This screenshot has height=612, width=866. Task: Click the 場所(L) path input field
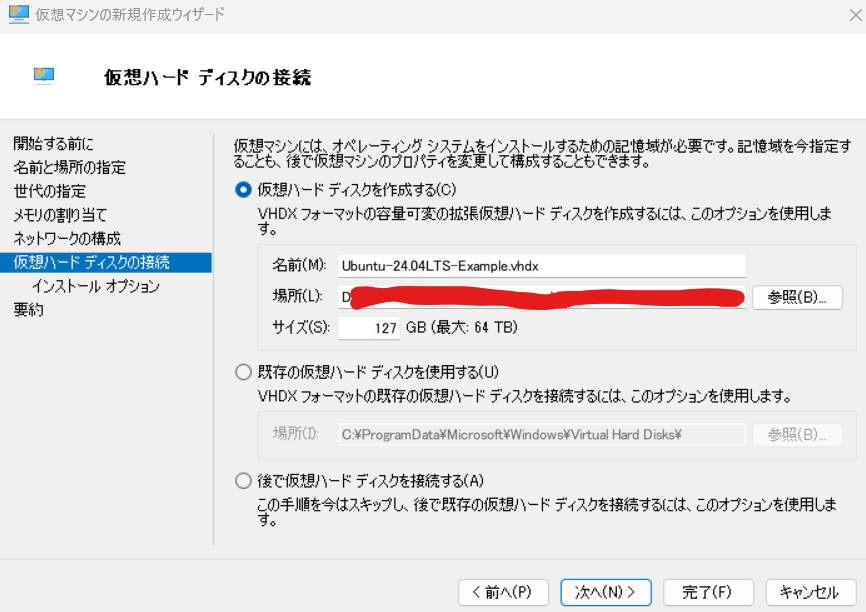[x=542, y=297]
